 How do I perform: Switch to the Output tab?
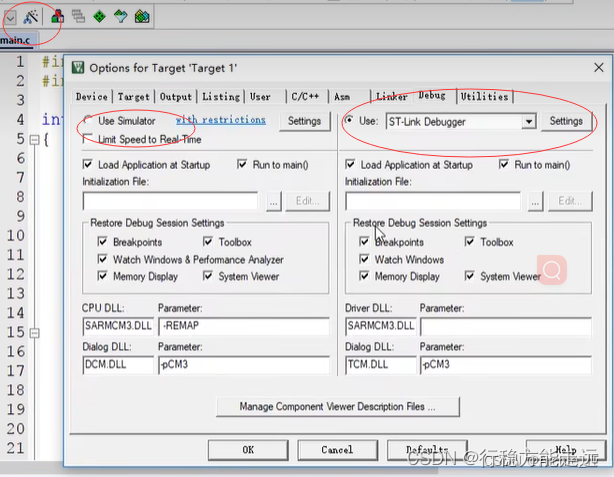tap(176, 97)
